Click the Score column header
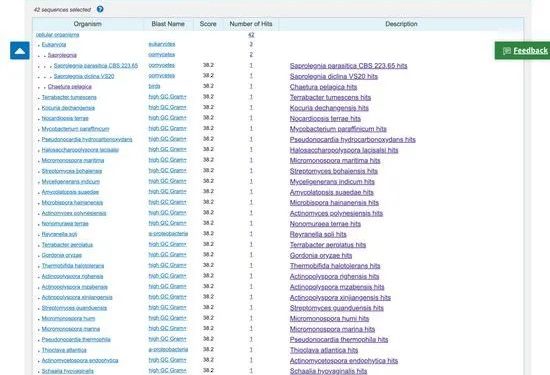Viewport: 550px width, 375px height. pos(208,24)
